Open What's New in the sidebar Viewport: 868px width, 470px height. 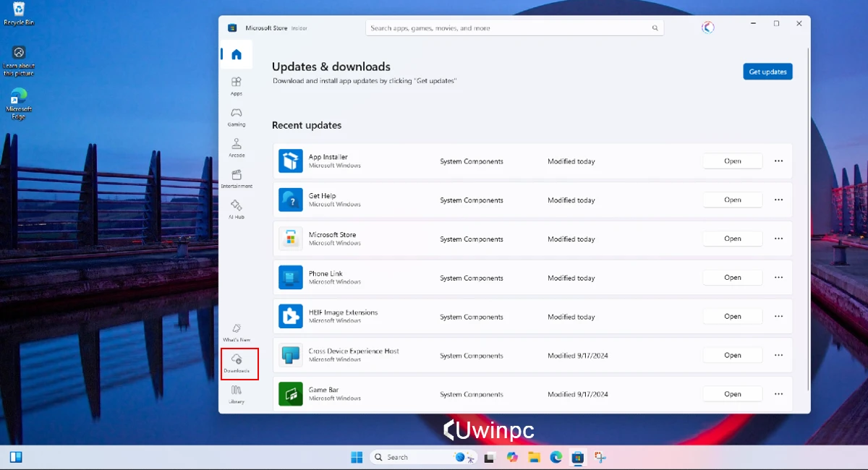(x=237, y=333)
